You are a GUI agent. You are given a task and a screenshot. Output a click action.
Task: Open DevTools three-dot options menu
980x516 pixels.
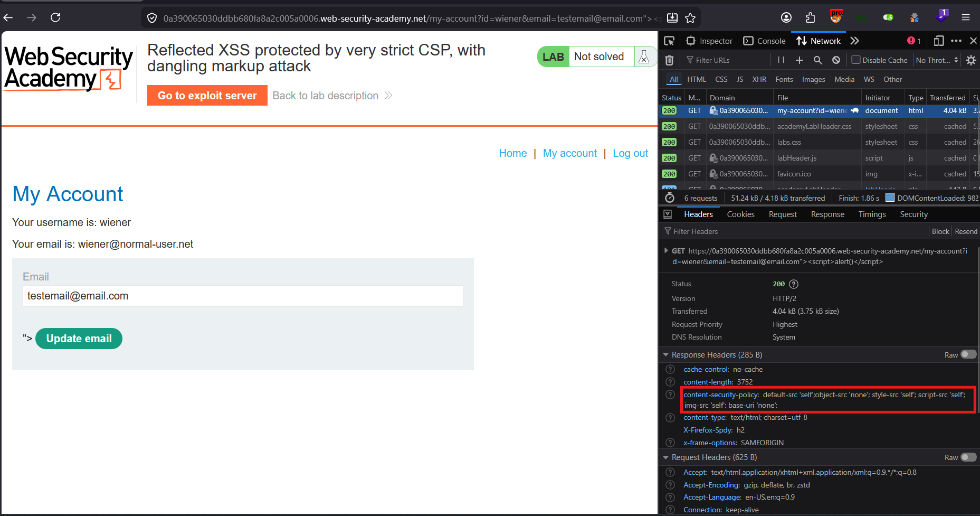[x=956, y=41]
